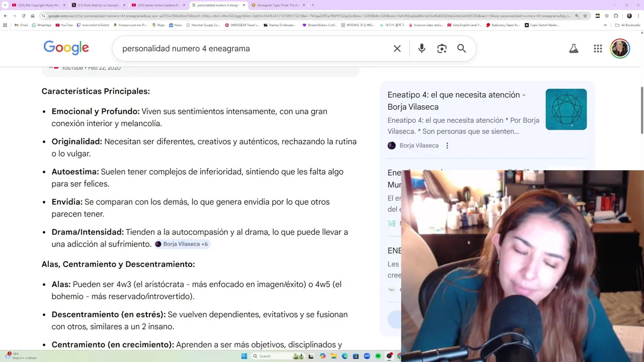Open the Borja Vilaseca source name in the card
Screen dimensions: 644x362
click(x=419, y=146)
